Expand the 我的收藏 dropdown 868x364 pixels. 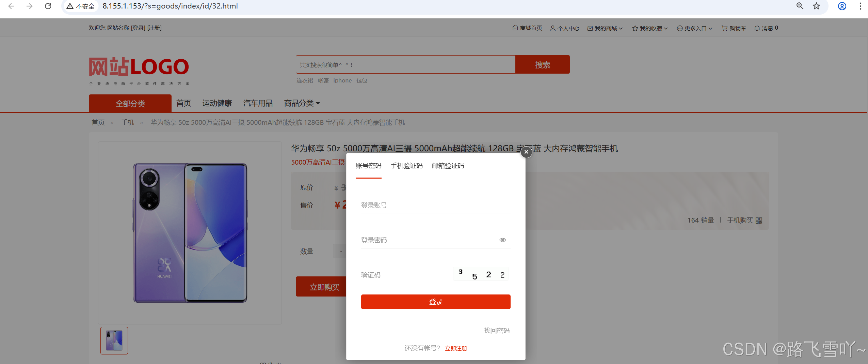650,28
